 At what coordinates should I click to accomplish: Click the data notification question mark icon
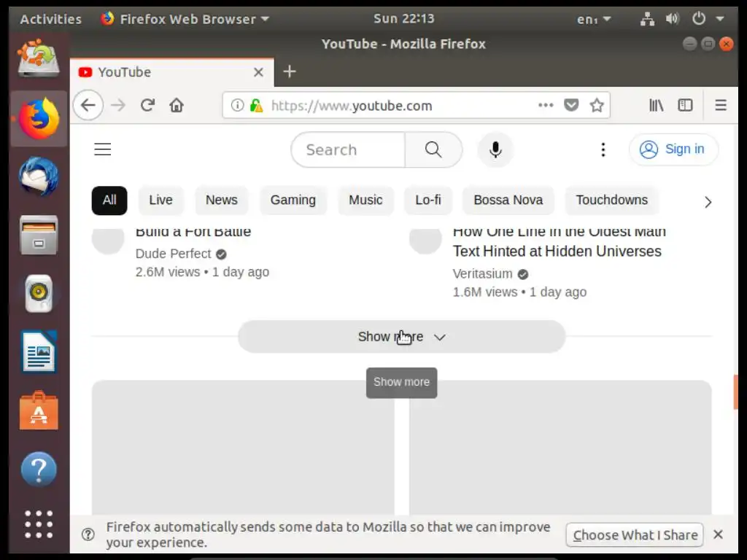[88, 534]
